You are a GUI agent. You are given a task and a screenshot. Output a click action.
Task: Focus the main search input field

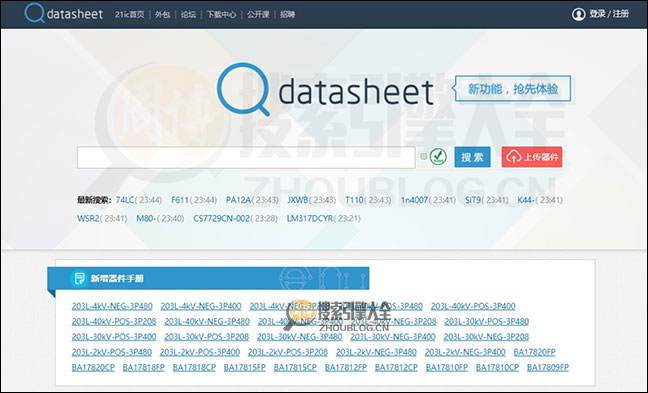[x=246, y=157]
